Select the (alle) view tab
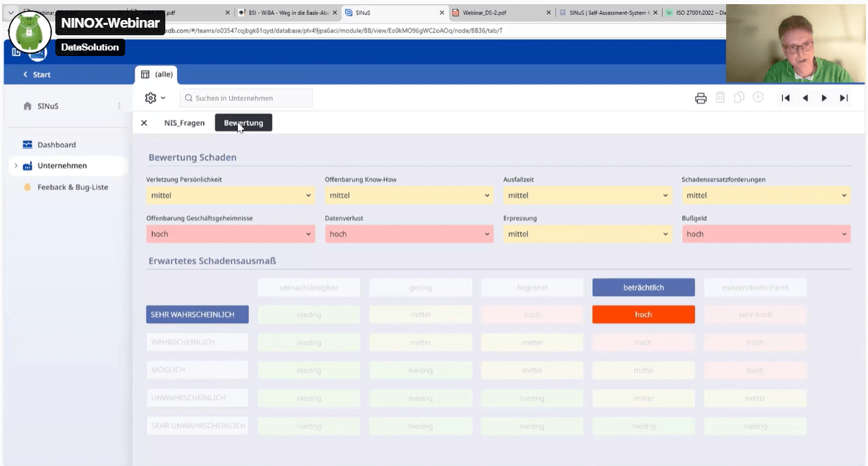Image resolution: width=868 pixels, height=466 pixels. tap(157, 74)
